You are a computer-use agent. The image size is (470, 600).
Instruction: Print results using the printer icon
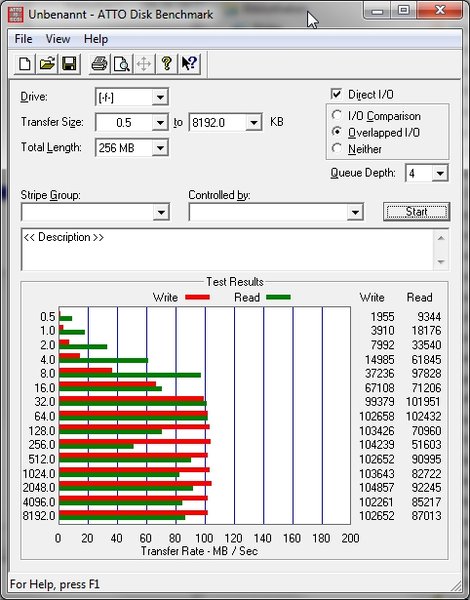pyautogui.click(x=99, y=64)
